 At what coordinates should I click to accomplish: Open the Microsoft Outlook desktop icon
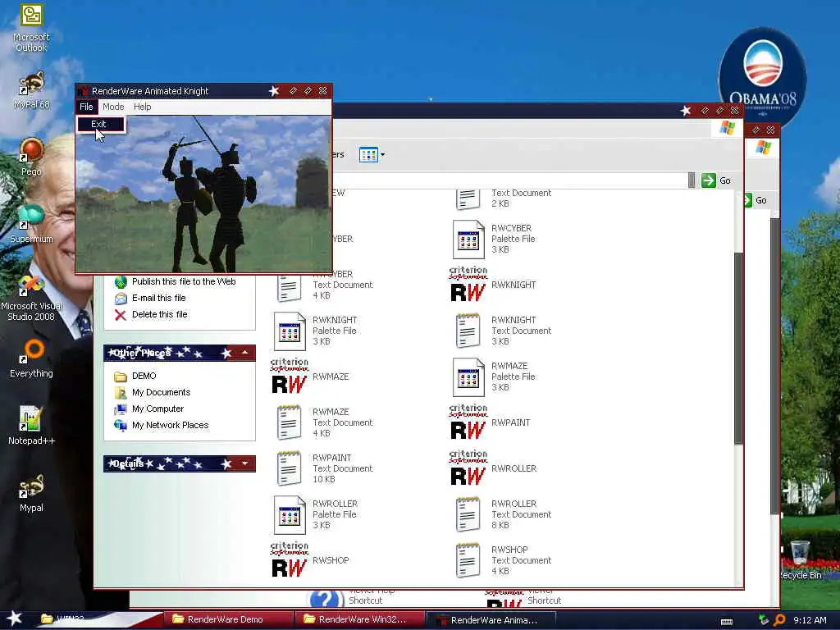click(31, 28)
